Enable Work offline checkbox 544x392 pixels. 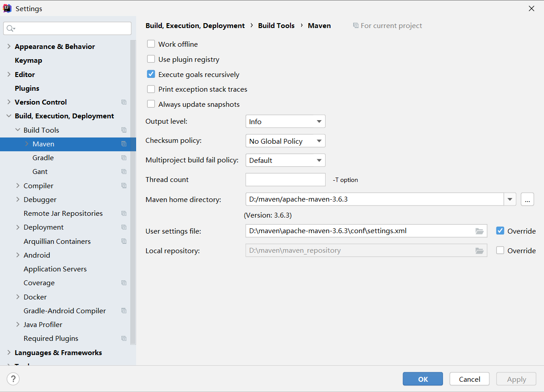point(151,44)
